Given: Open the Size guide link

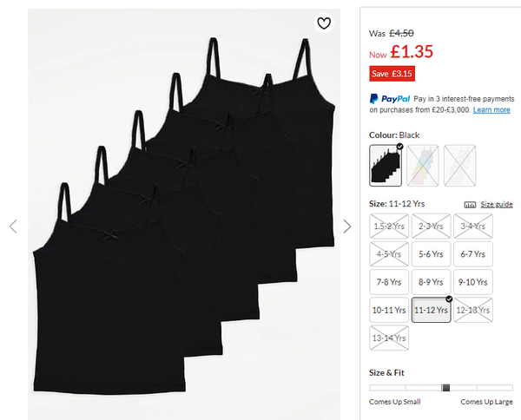Looking at the screenshot, I should point(497,205).
